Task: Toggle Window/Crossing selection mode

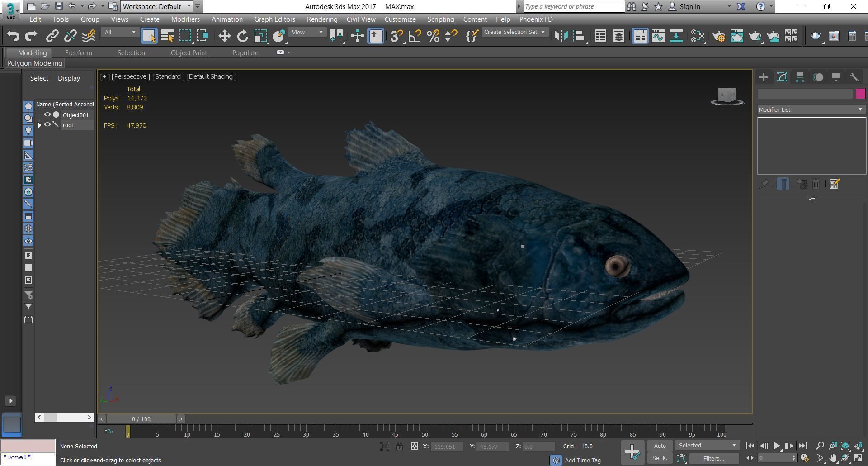Action: point(203,36)
